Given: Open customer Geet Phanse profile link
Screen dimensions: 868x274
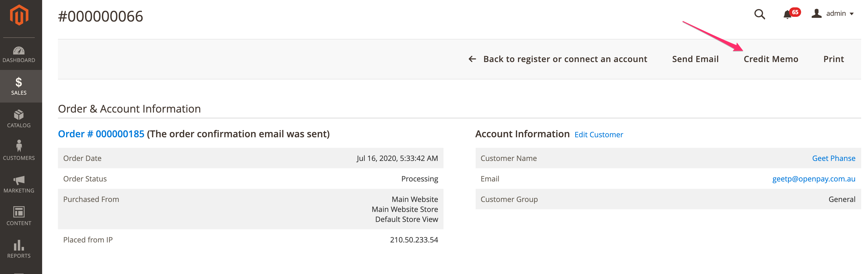Looking at the screenshot, I should pos(833,158).
